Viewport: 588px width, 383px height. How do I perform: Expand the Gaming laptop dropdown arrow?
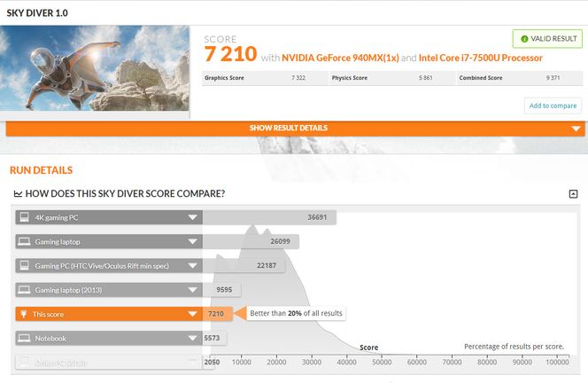tap(192, 241)
